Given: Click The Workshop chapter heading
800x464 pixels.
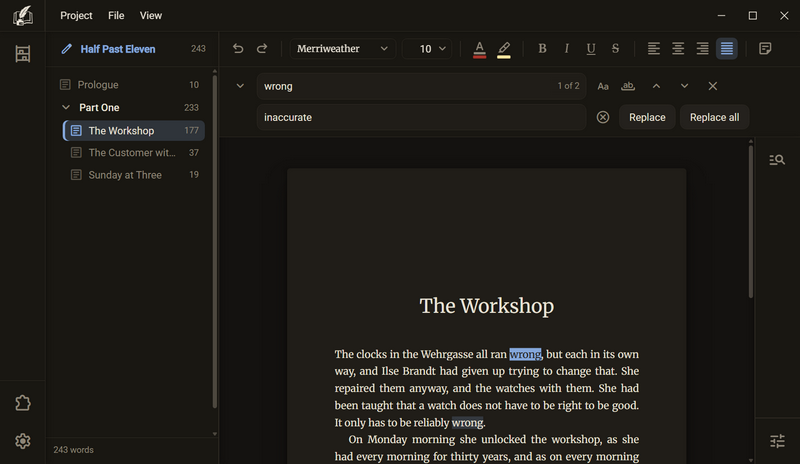Looking at the screenshot, I should click(x=487, y=306).
